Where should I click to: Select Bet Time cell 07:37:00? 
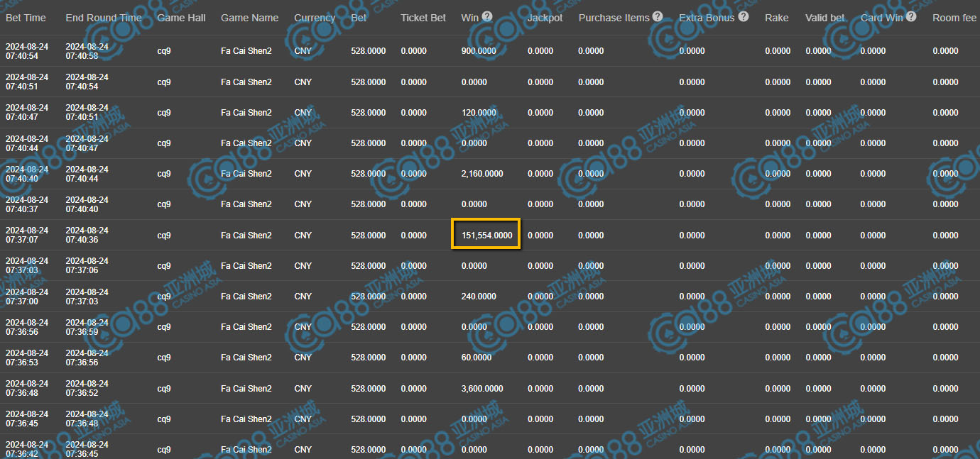click(x=27, y=297)
